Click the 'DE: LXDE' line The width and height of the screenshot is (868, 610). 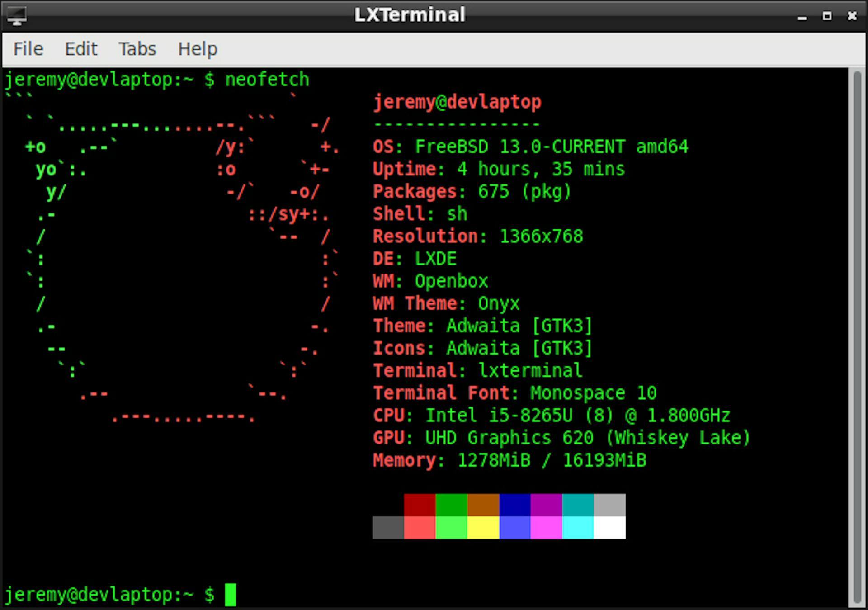pyautogui.click(x=415, y=259)
